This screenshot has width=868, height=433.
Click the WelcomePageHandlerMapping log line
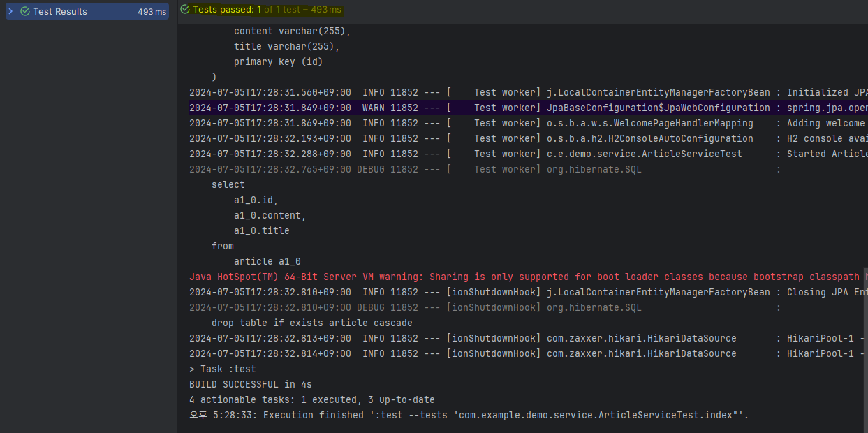pos(528,123)
